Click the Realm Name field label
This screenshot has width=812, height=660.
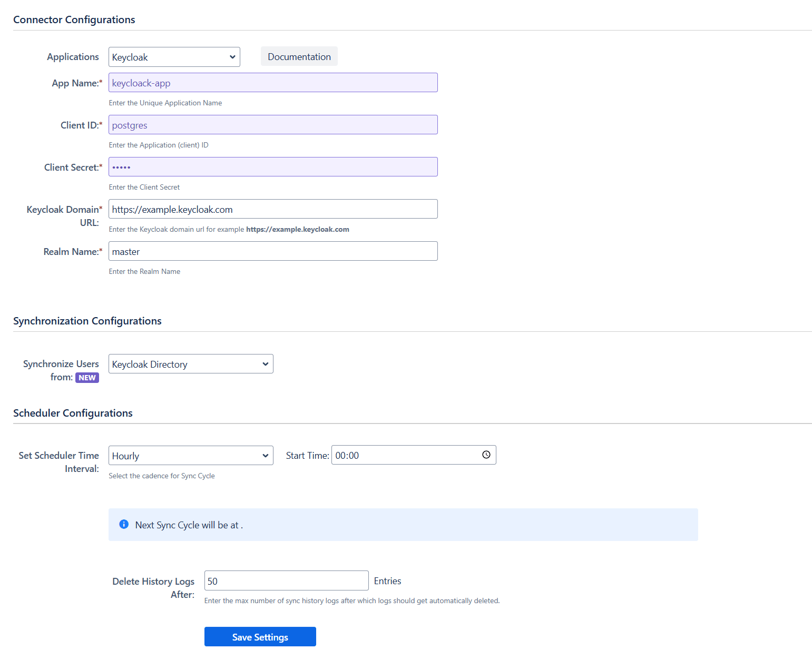[73, 251]
